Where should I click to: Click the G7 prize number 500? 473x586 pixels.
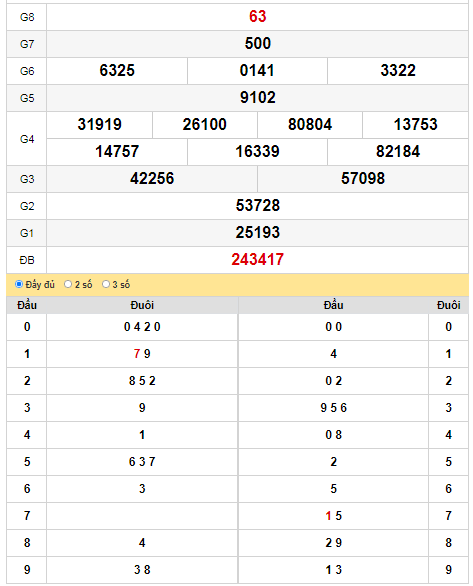(257, 43)
